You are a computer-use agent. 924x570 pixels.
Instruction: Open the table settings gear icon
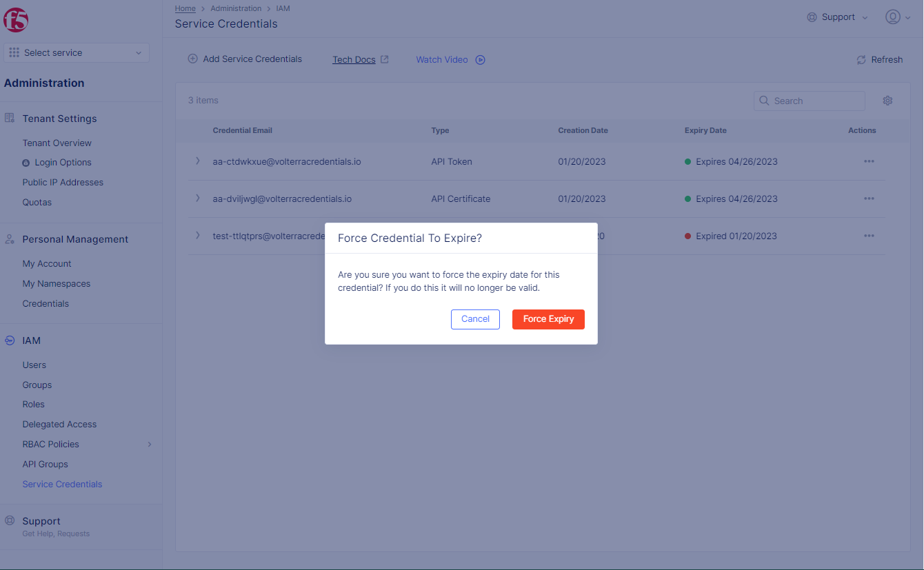click(x=887, y=100)
